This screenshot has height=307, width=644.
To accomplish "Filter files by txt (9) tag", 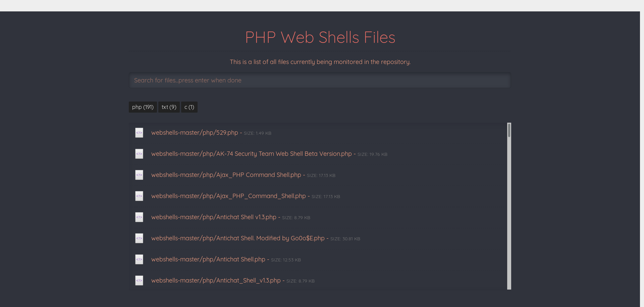I will [x=169, y=107].
